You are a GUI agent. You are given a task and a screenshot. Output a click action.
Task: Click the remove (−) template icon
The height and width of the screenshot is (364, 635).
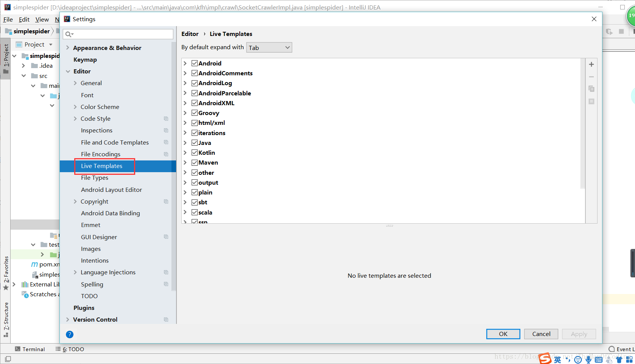coord(591,77)
